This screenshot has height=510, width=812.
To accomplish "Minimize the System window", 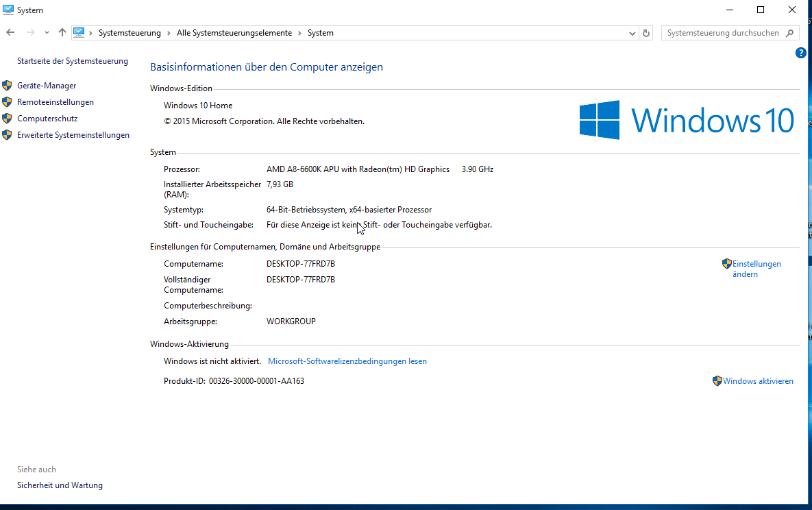I will point(730,10).
